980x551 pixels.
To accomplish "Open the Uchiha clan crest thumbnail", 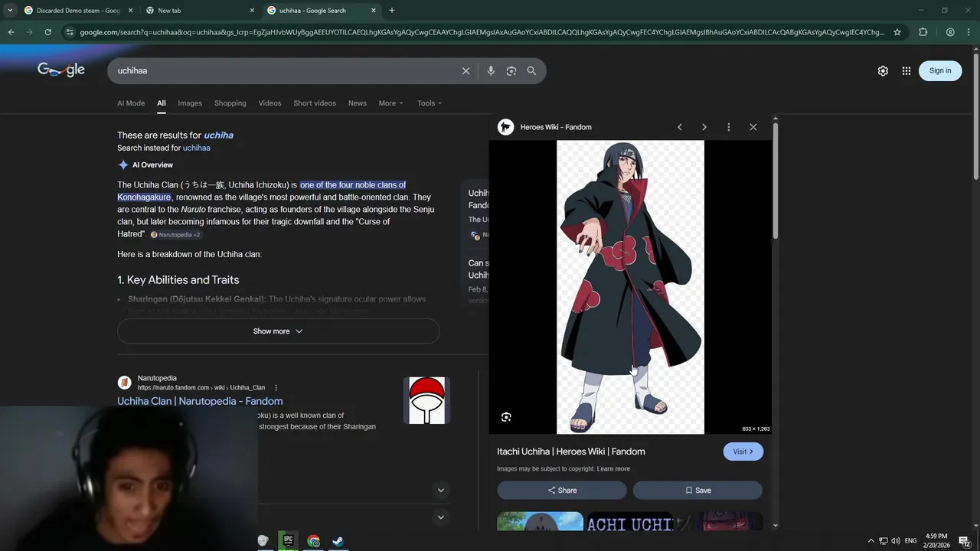I will tap(426, 400).
